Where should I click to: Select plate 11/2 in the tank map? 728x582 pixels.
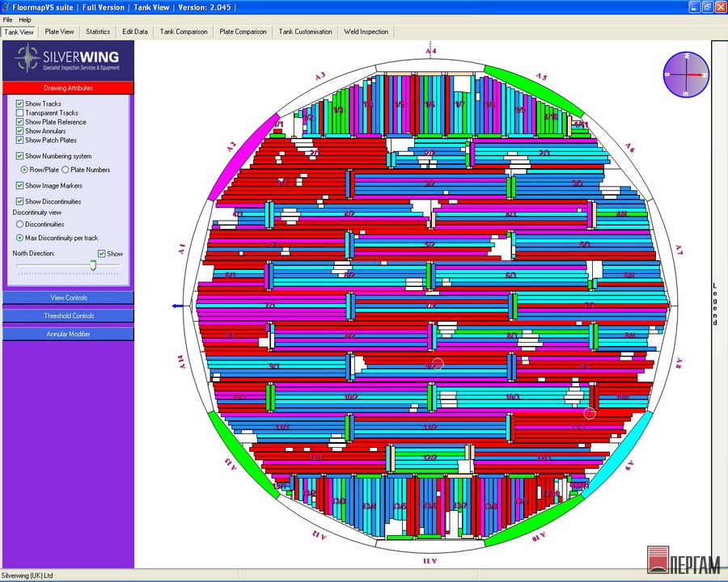pos(430,427)
